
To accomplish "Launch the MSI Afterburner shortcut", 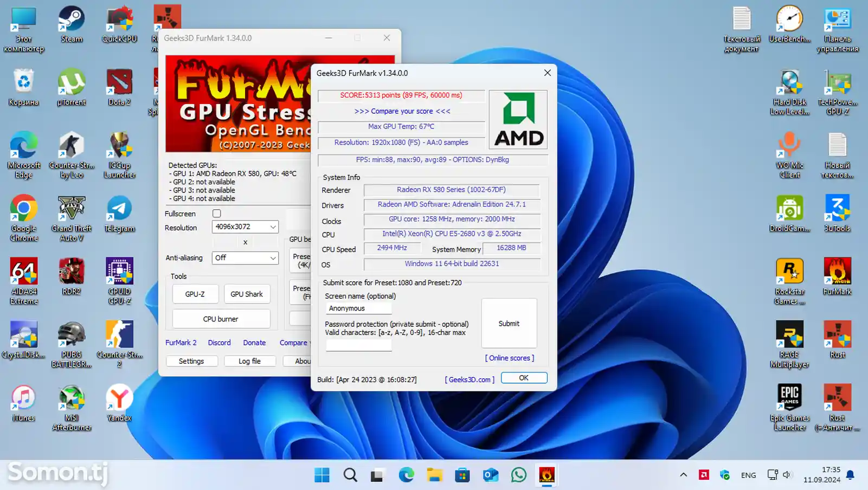I will point(72,408).
